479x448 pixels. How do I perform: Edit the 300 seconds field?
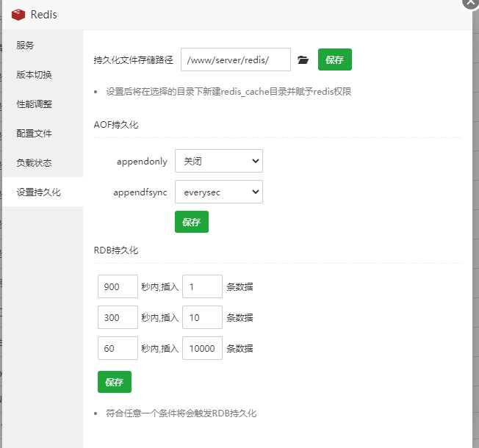118,317
